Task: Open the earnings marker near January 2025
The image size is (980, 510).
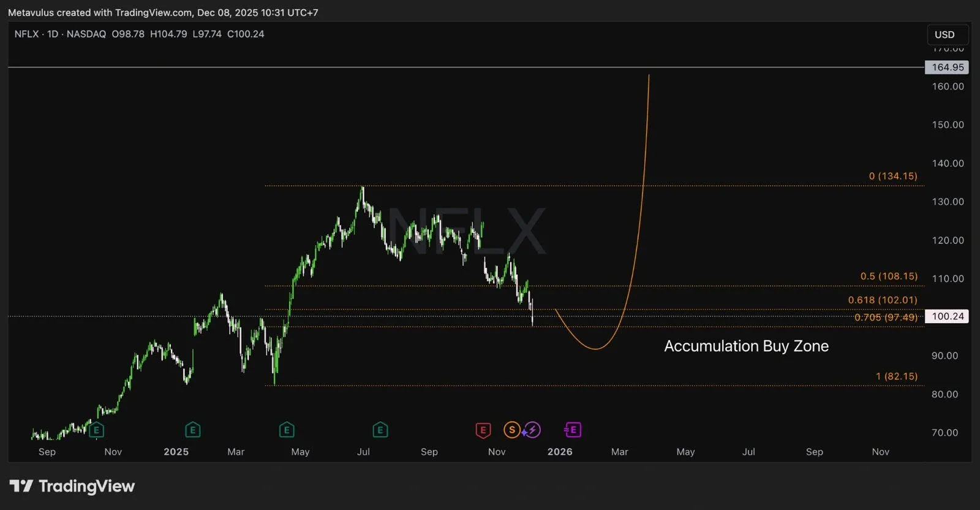Action: (x=192, y=430)
